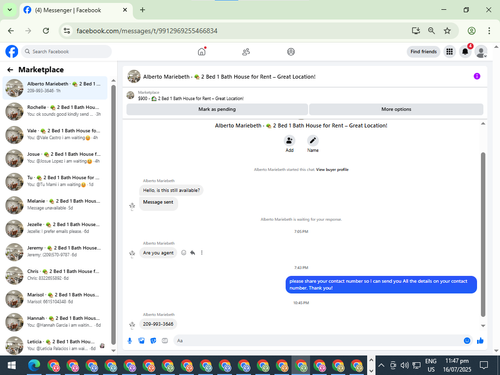Open the Windows Start menu
Image resolution: width=500 pixels, height=375 pixels.
click(11, 366)
